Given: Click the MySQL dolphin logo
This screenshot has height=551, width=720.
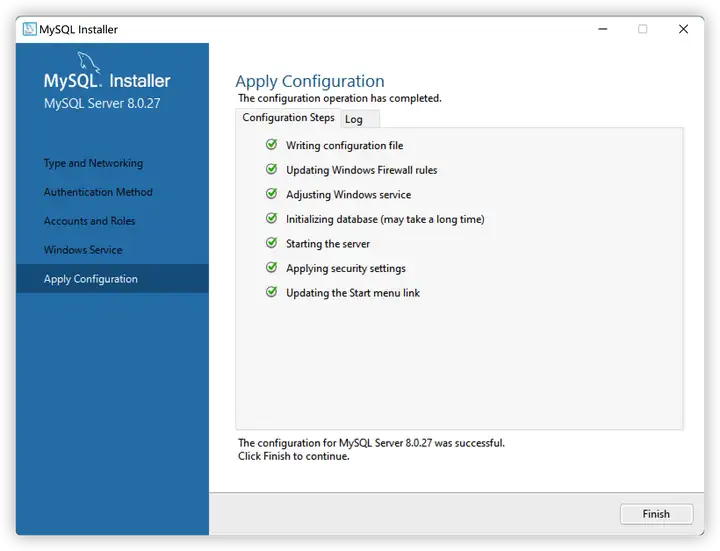Looking at the screenshot, I should click(x=88, y=62).
